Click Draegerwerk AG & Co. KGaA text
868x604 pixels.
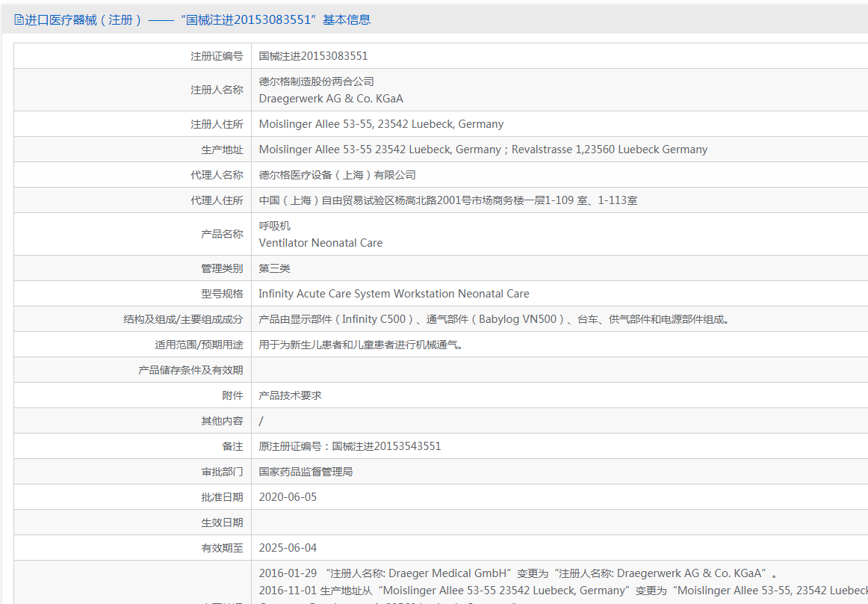click(x=331, y=99)
